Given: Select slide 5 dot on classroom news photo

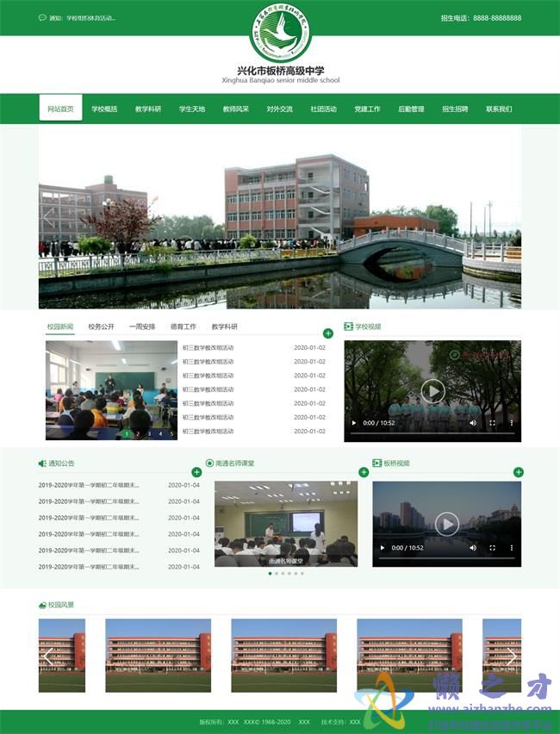Looking at the screenshot, I should [x=171, y=434].
